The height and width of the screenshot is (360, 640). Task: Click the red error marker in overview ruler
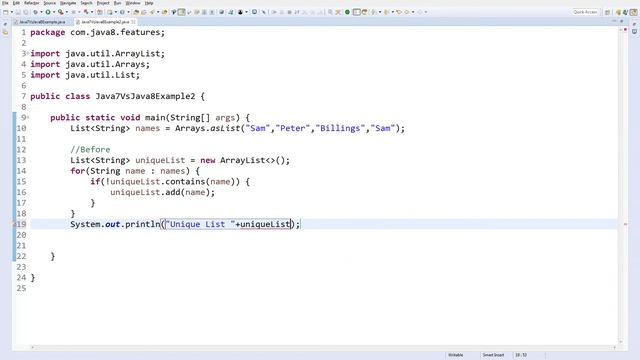pos(625,224)
